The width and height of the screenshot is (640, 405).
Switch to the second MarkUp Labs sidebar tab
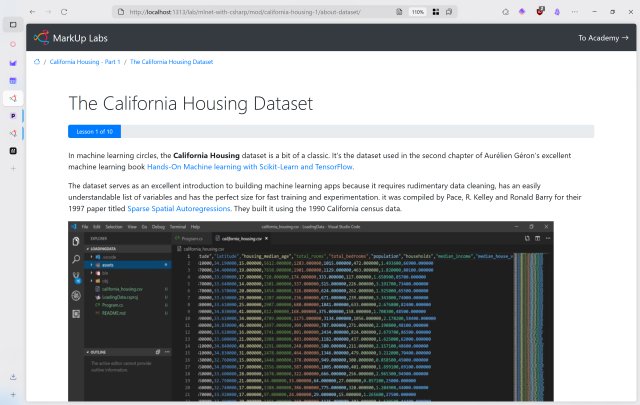[13, 134]
